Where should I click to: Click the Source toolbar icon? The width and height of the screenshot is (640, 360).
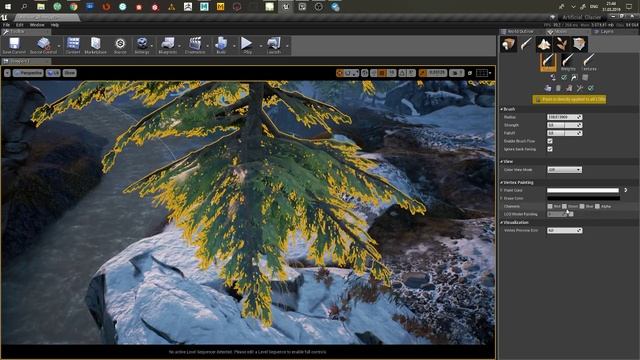coord(120,46)
